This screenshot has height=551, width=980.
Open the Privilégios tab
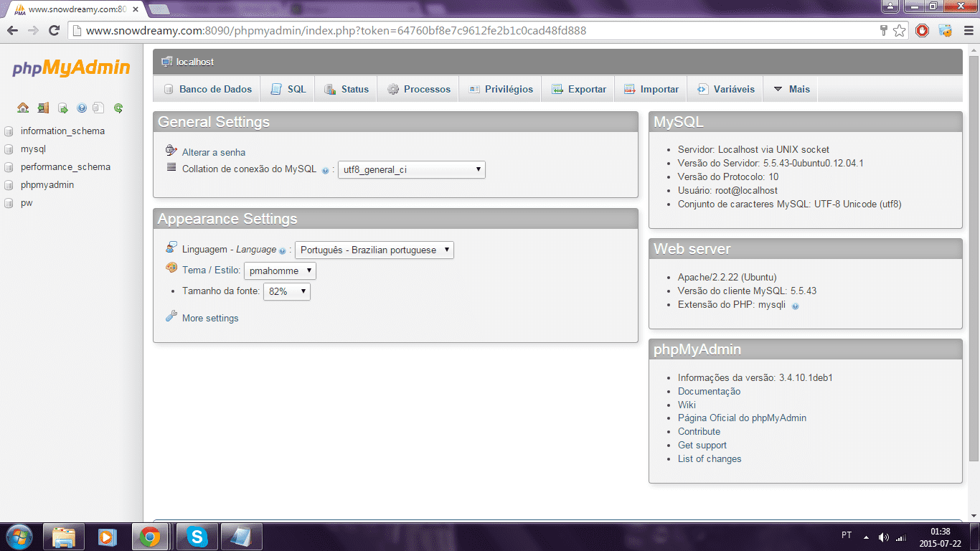[500, 89]
